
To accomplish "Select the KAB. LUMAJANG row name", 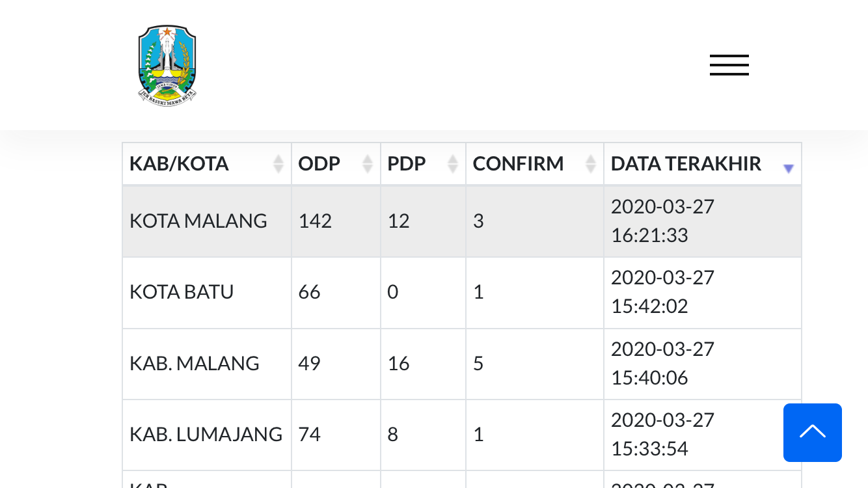I will [206, 434].
